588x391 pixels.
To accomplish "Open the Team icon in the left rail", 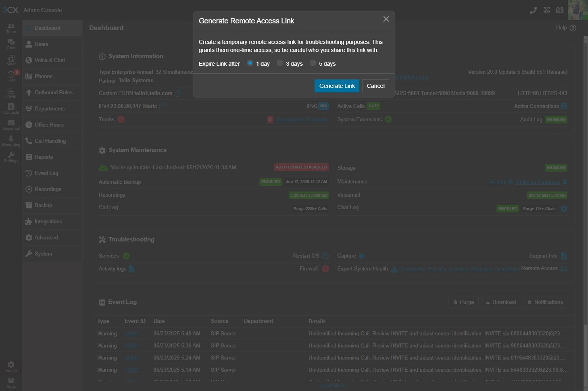I will tap(11, 28).
